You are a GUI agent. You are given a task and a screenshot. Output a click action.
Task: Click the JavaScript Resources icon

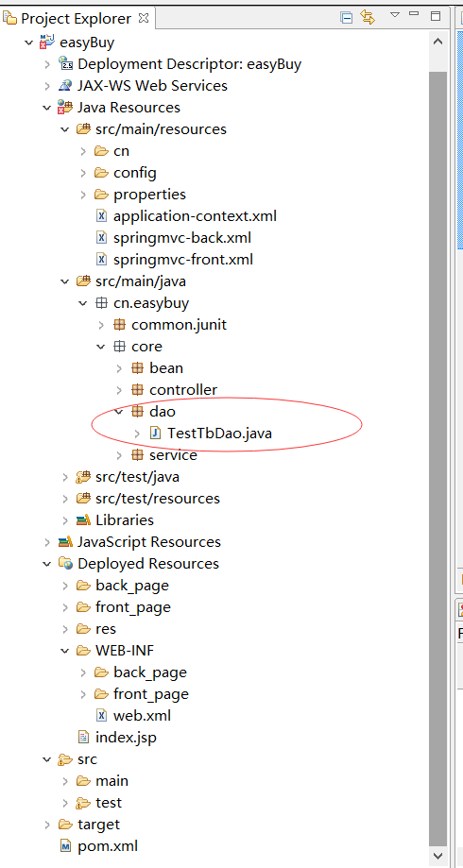pos(65,541)
